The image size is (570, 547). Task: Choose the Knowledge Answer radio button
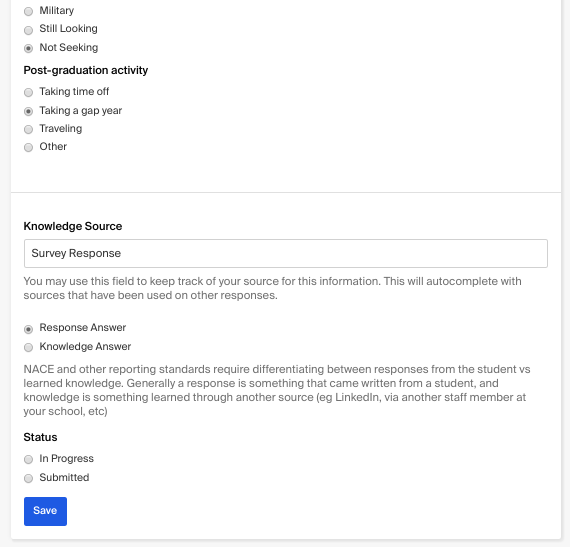point(28,347)
